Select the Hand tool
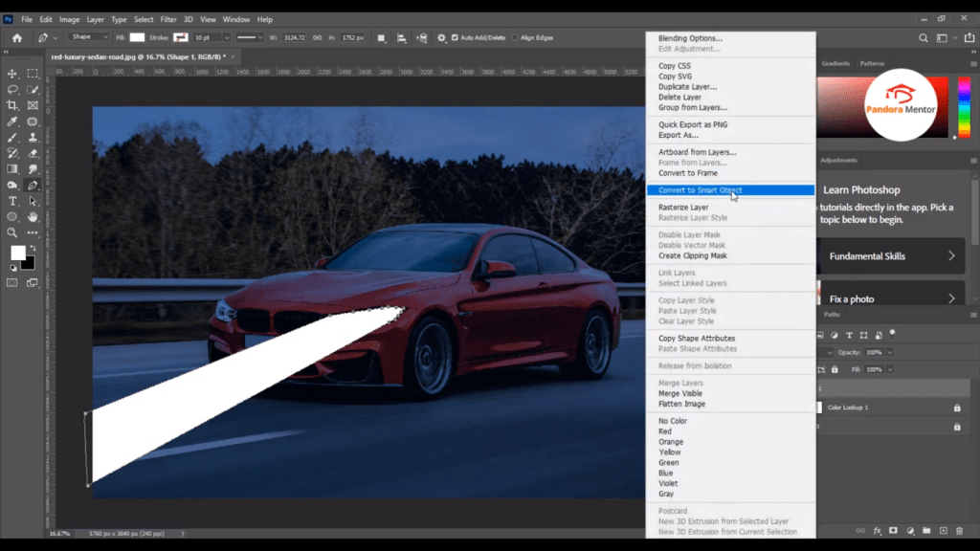This screenshot has height=551, width=980. pyautogui.click(x=33, y=217)
